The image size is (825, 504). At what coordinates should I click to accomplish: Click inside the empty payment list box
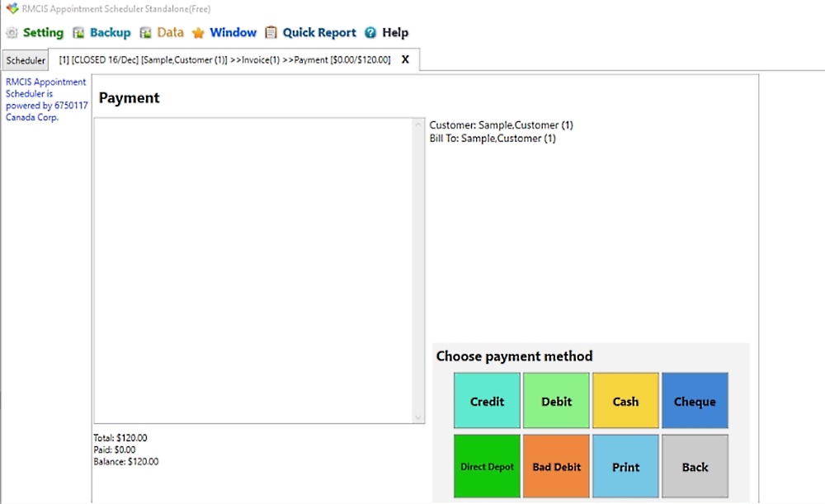point(253,271)
